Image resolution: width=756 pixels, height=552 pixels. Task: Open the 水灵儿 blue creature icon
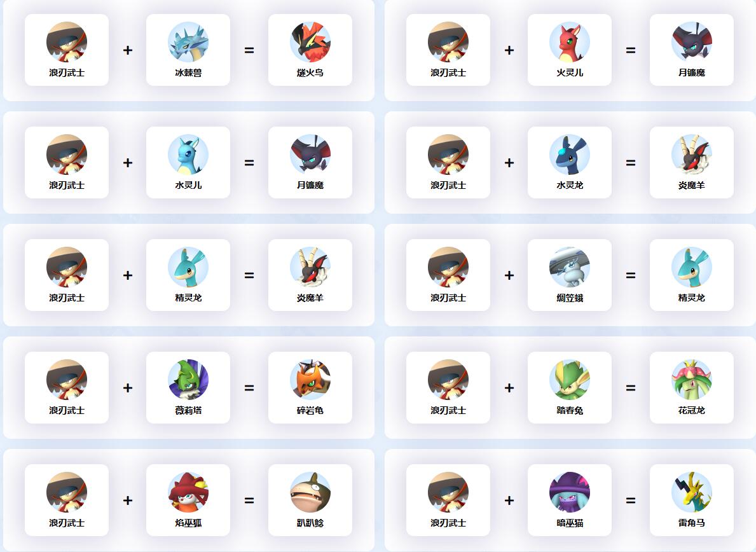188,155
